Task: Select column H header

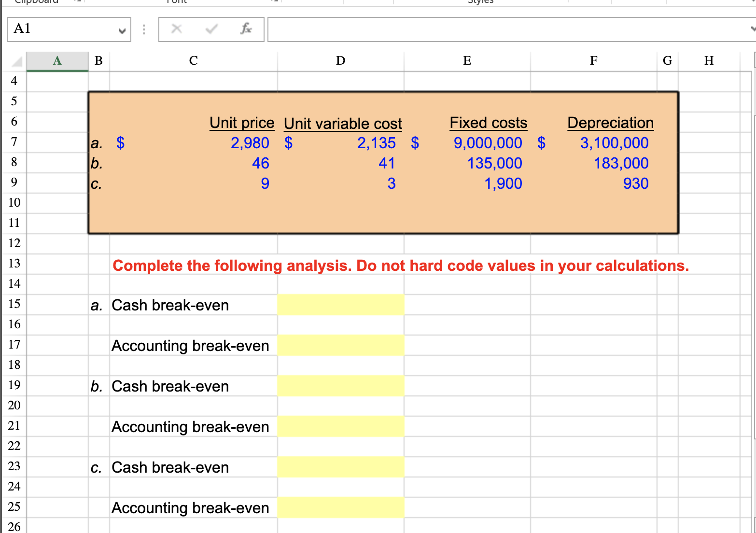Action: (x=709, y=61)
